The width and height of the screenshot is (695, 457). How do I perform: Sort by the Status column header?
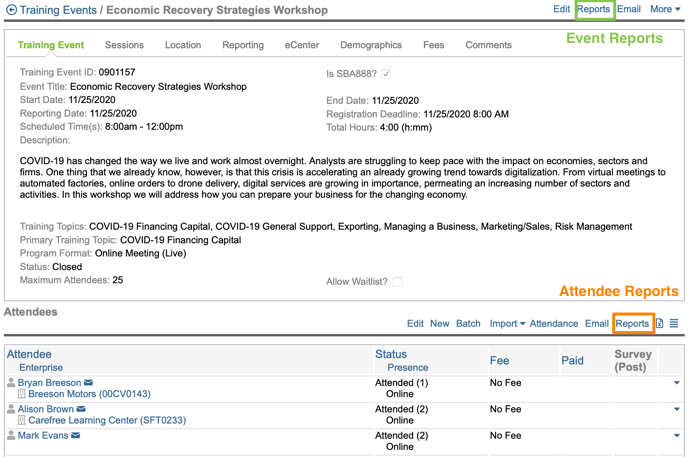point(391,354)
